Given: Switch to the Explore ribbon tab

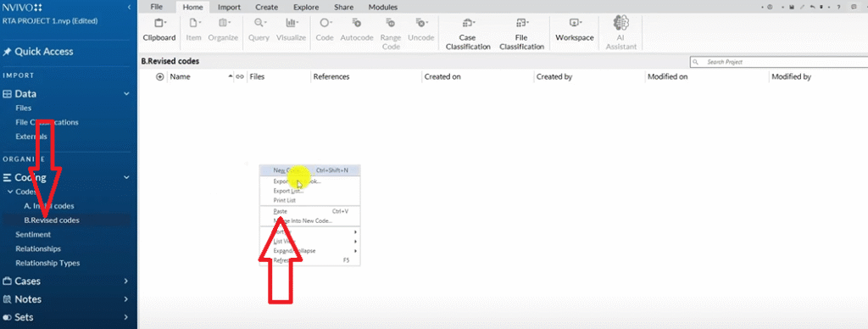Looking at the screenshot, I should [x=306, y=7].
